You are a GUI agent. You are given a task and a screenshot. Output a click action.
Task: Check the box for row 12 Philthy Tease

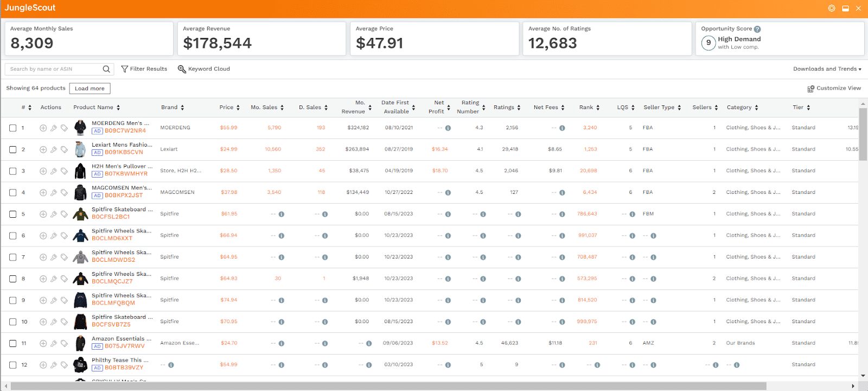coord(12,365)
